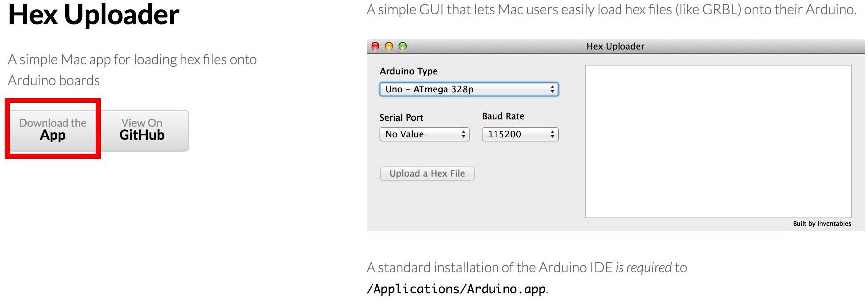Click the Hex Uploader page heading
Viewport: 868px width, 303px height.
click(x=95, y=15)
